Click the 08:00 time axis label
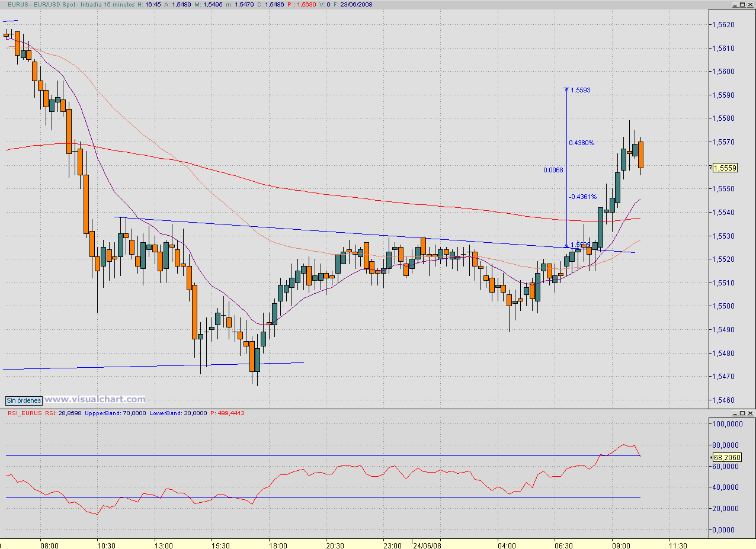The height and width of the screenshot is (549, 756). tap(49, 545)
